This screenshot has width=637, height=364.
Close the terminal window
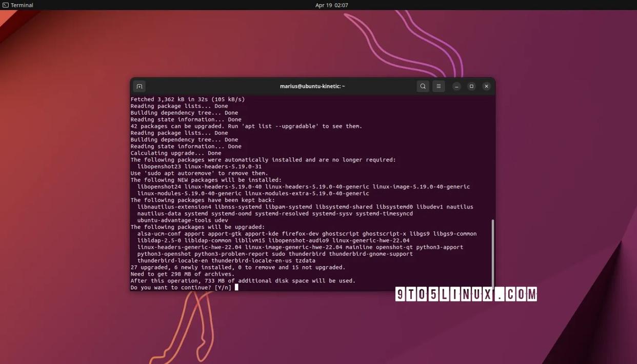(x=486, y=86)
